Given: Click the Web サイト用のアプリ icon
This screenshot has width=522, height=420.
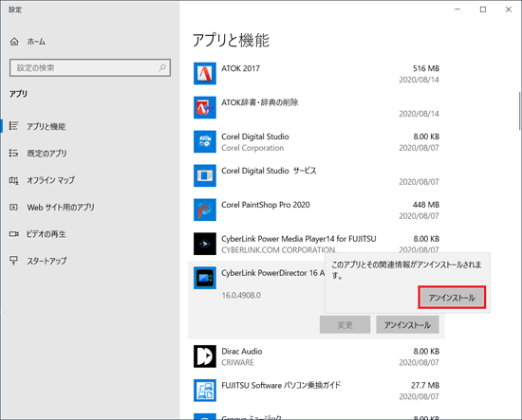Looking at the screenshot, I should 13,208.
